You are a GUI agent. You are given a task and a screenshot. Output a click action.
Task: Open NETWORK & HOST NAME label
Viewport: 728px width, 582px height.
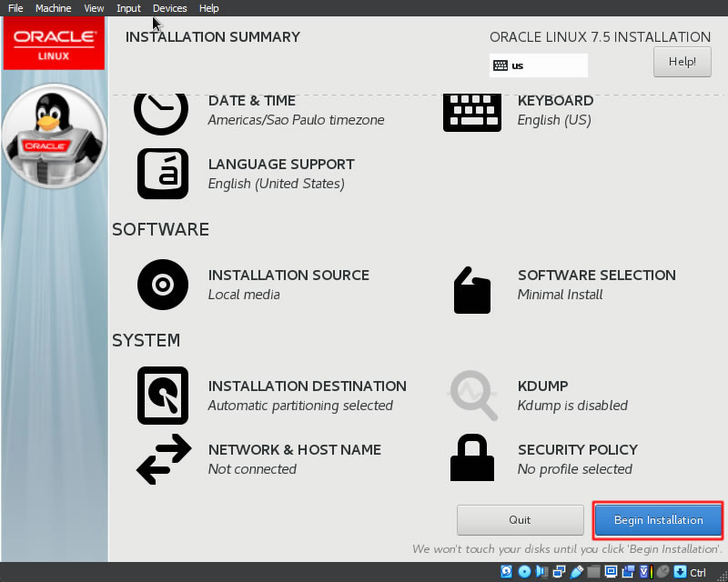[x=295, y=450]
